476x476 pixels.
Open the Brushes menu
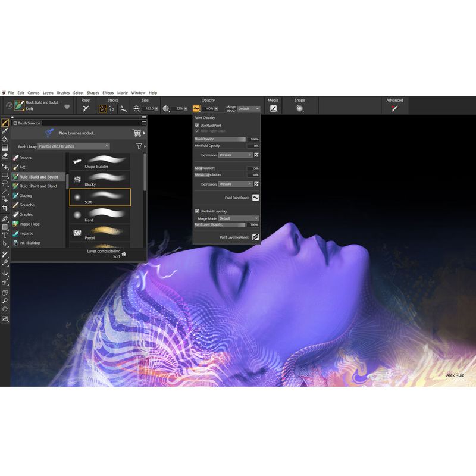(x=63, y=93)
